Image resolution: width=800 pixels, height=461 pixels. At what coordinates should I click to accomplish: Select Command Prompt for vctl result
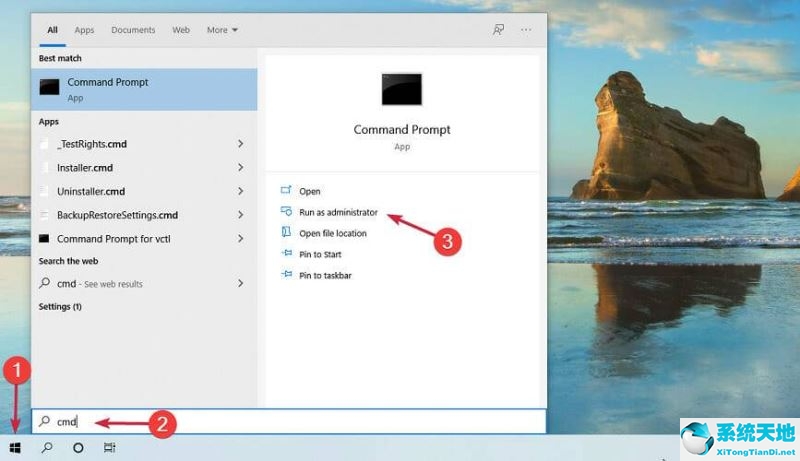click(x=144, y=238)
